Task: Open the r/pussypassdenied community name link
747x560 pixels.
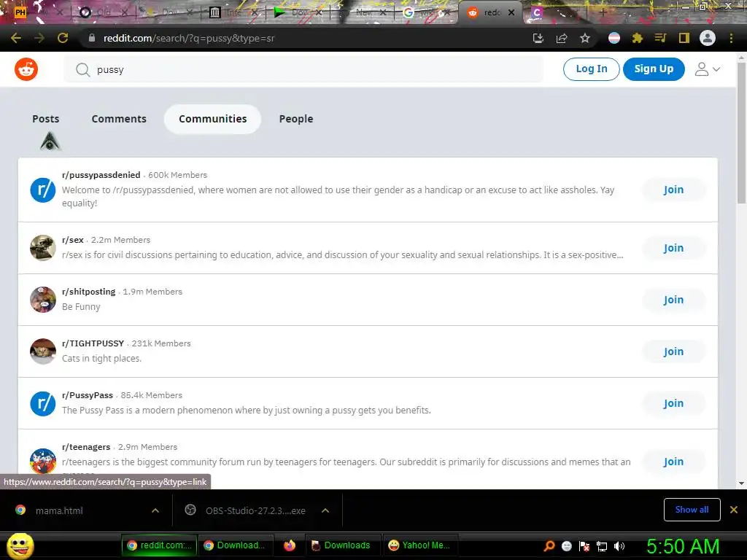Action: click(x=101, y=175)
